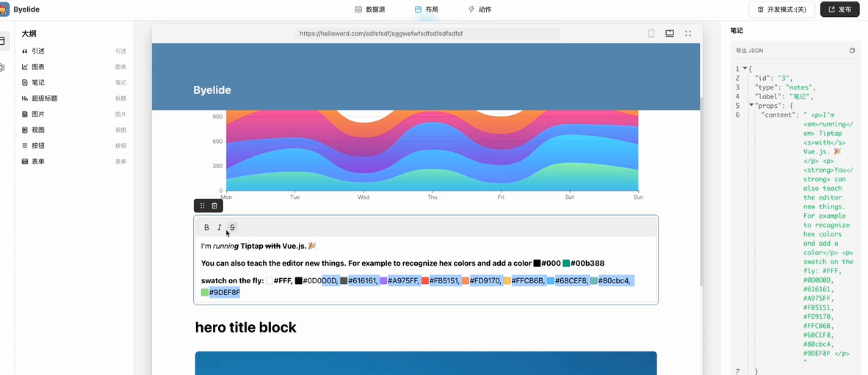This screenshot has height=375, width=868.
Task: Click the document icon beside 笔记
Action: tap(24, 82)
